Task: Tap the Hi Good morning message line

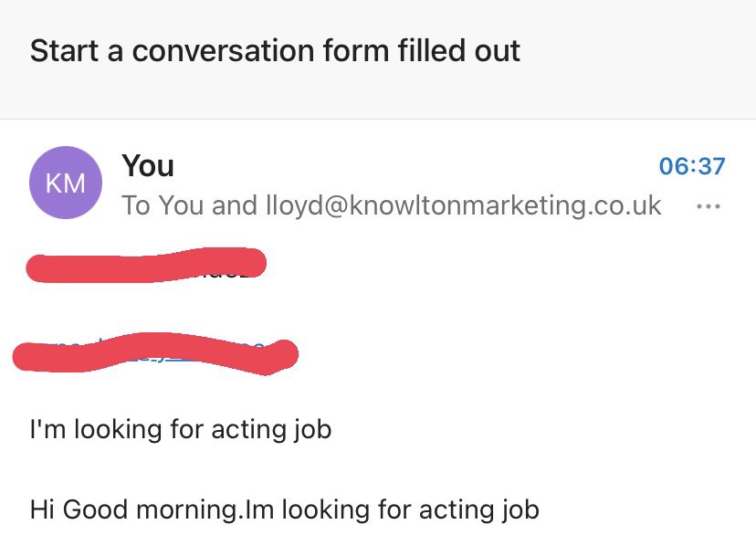Action: (x=284, y=509)
